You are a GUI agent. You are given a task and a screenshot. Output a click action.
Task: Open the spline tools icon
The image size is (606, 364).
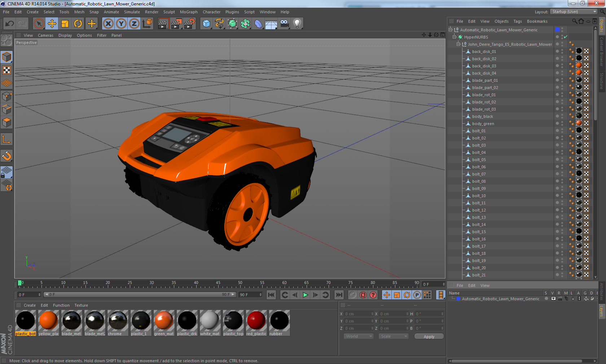219,24
